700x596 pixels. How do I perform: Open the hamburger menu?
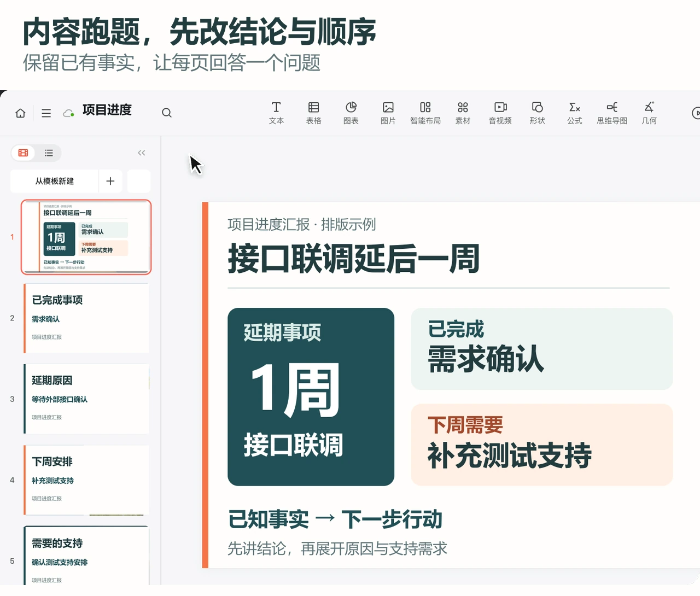coord(46,113)
